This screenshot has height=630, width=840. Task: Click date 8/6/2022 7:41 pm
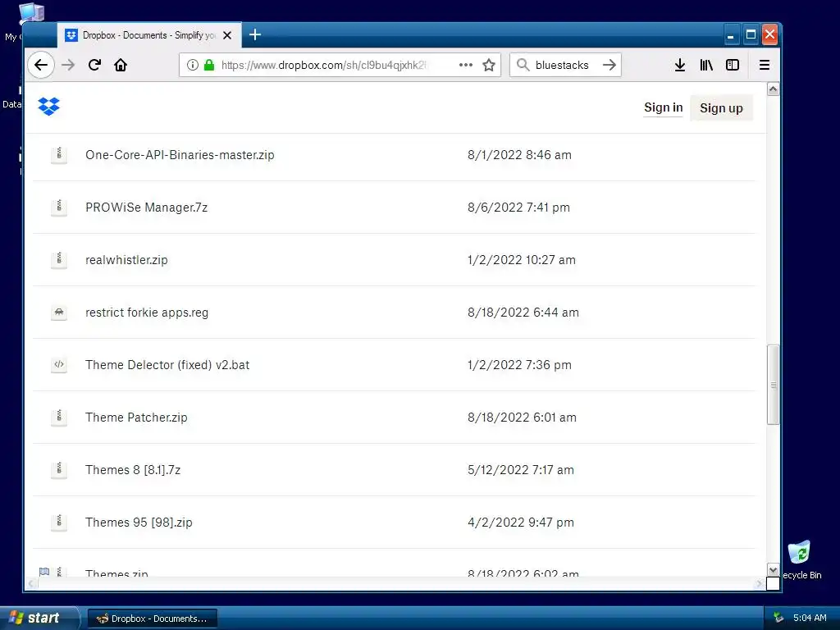(x=518, y=208)
